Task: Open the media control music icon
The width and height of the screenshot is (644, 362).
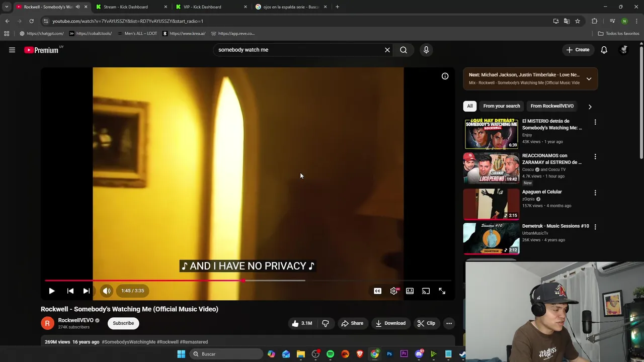Action: pyautogui.click(x=612, y=21)
